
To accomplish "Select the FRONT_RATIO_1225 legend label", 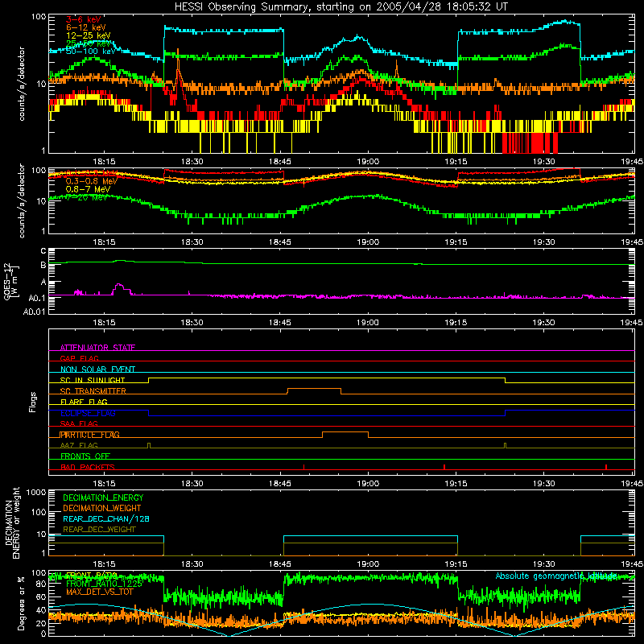I will pos(104,584).
